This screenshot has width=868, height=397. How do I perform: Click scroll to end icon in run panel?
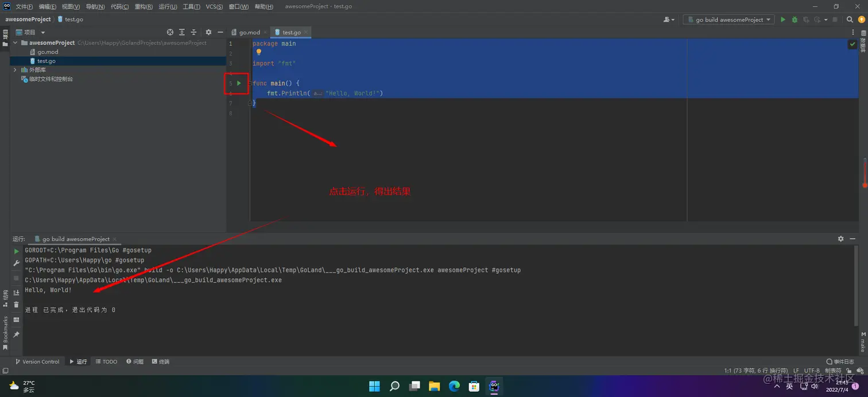16,293
